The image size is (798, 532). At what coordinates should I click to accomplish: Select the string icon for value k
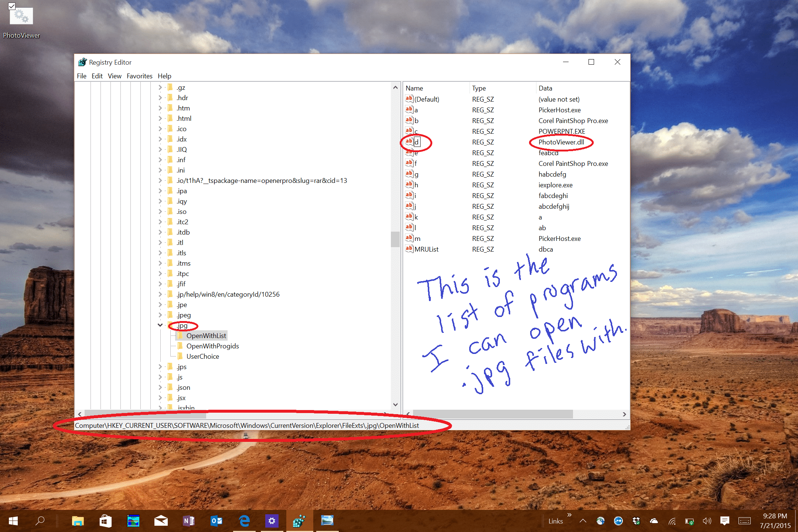pyautogui.click(x=409, y=216)
